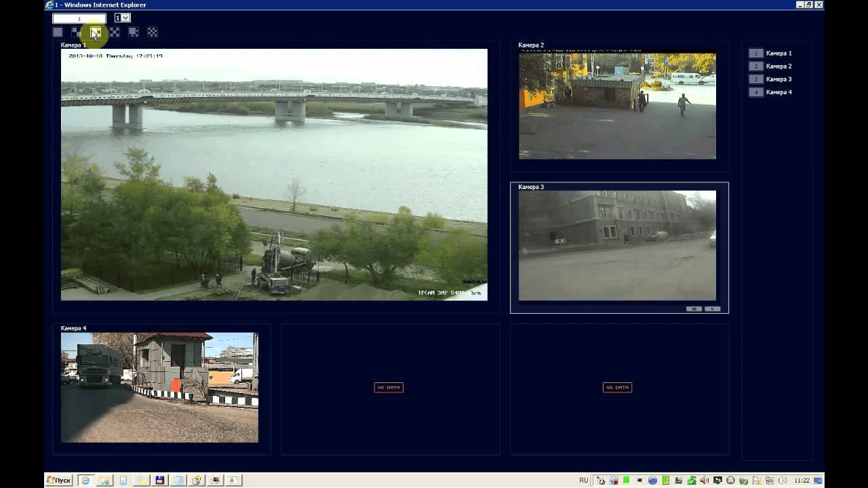Switch to the 2x2 quad layout icon
868x488 pixels.
point(77,32)
